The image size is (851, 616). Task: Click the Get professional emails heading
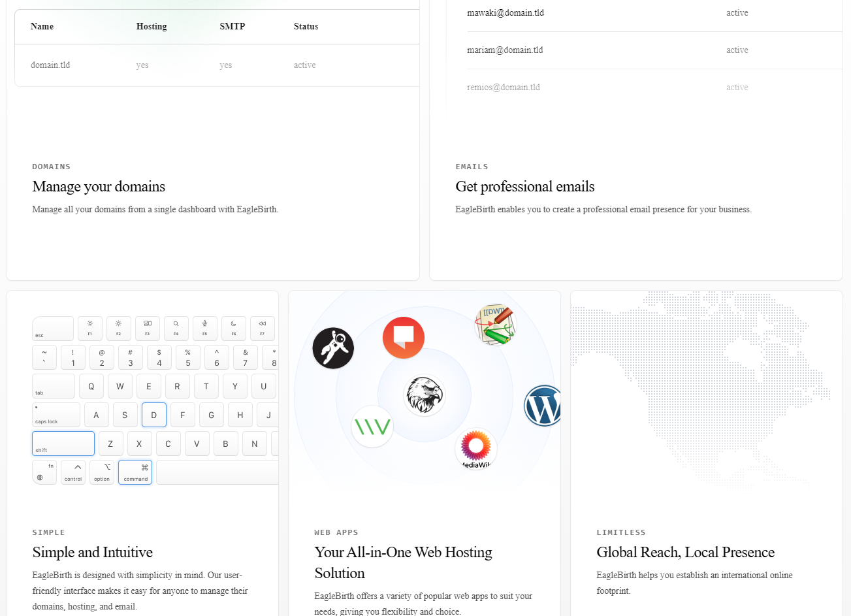[525, 187]
